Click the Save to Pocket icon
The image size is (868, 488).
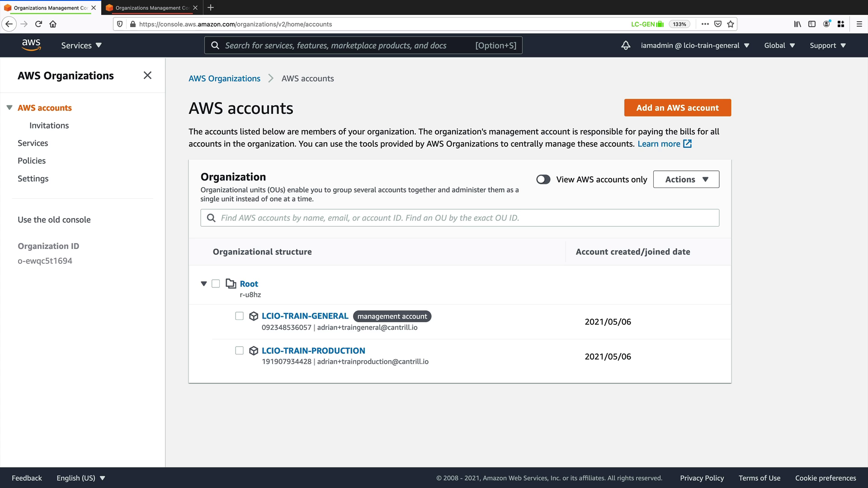[718, 24]
